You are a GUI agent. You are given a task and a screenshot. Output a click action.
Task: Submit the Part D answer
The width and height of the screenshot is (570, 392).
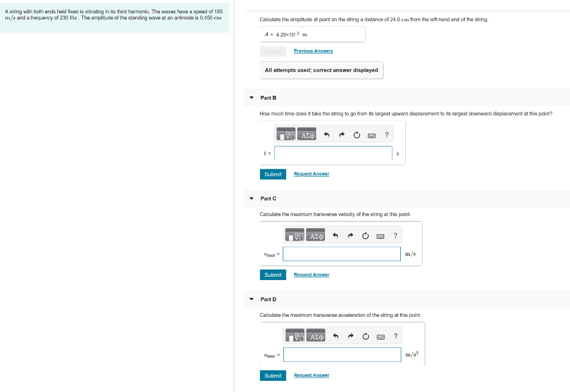pos(273,375)
